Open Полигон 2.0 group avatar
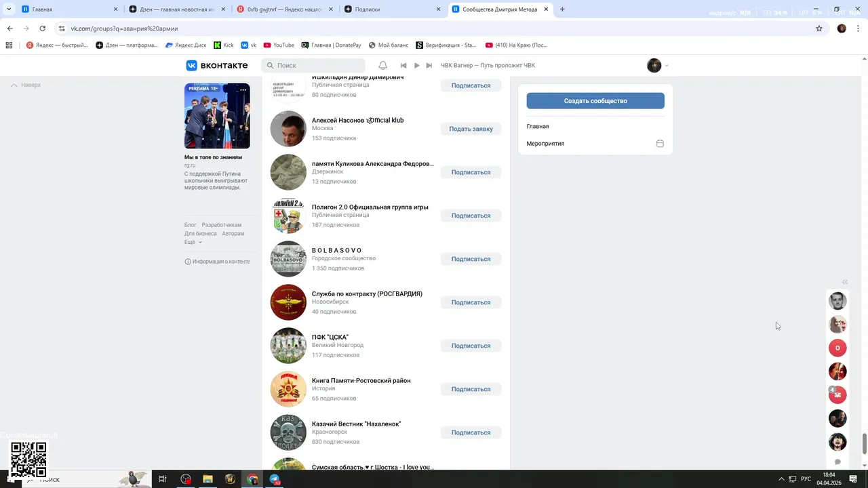 coord(288,216)
